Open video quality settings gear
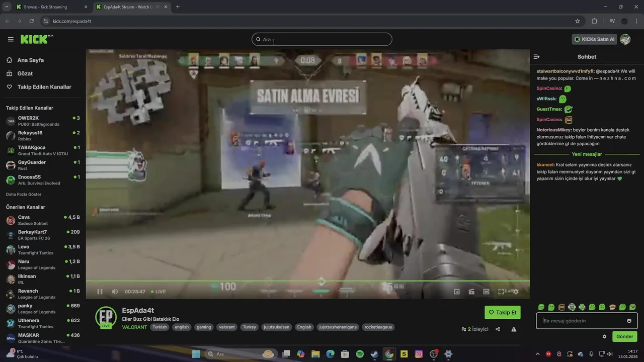 coord(516,292)
